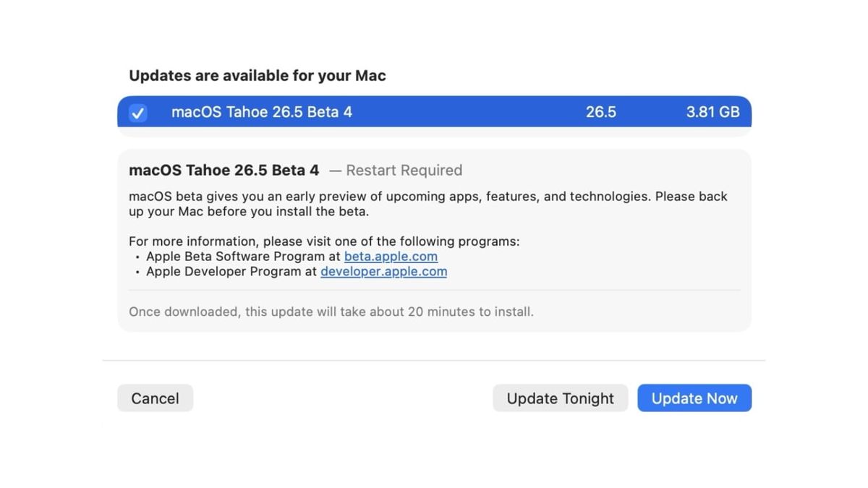
Task: Click the 26.5 version number in the update row
Action: coord(600,112)
